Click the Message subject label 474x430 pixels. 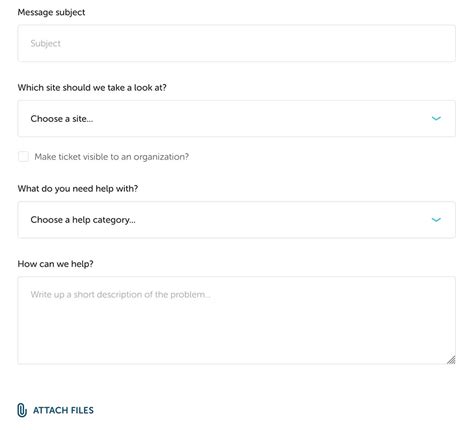tap(51, 12)
